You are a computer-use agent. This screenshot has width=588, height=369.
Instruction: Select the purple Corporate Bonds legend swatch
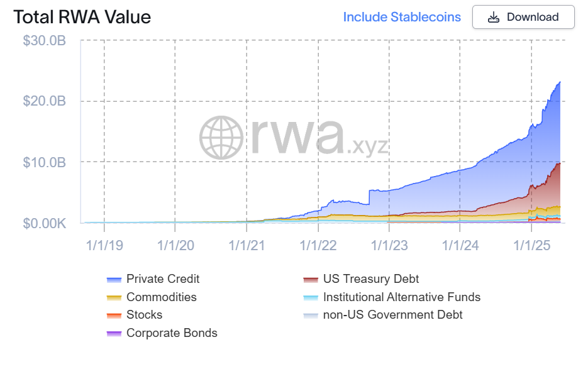pyautogui.click(x=114, y=333)
